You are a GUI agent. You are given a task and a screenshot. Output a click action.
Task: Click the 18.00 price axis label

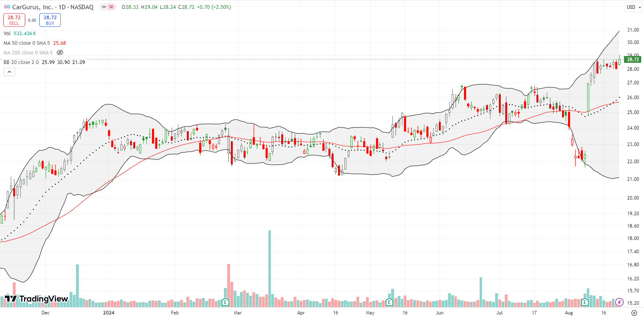[x=633, y=238]
